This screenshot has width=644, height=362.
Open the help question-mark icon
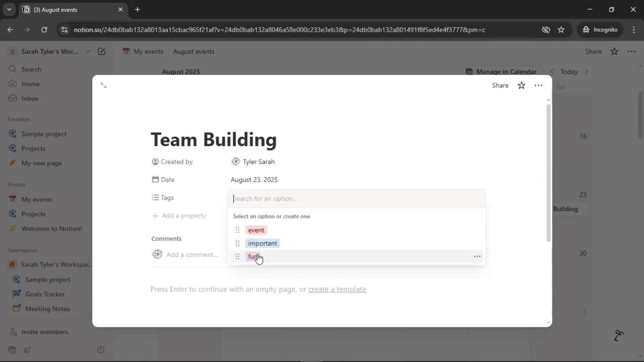(x=101, y=350)
